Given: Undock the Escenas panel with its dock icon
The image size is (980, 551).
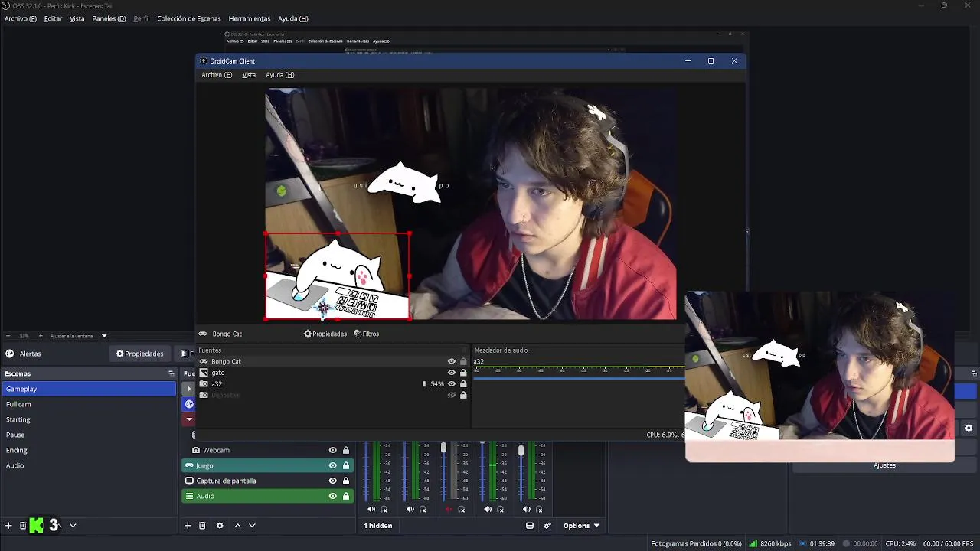Looking at the screenshot, I should point(171,373).
